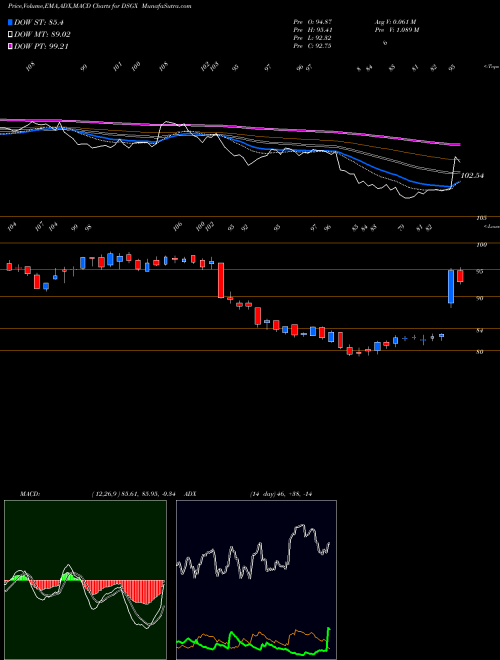Select the DOW MT value label
Image resolution: width=500 pixels, height=660 pixels.
click(x=42, y=35)
